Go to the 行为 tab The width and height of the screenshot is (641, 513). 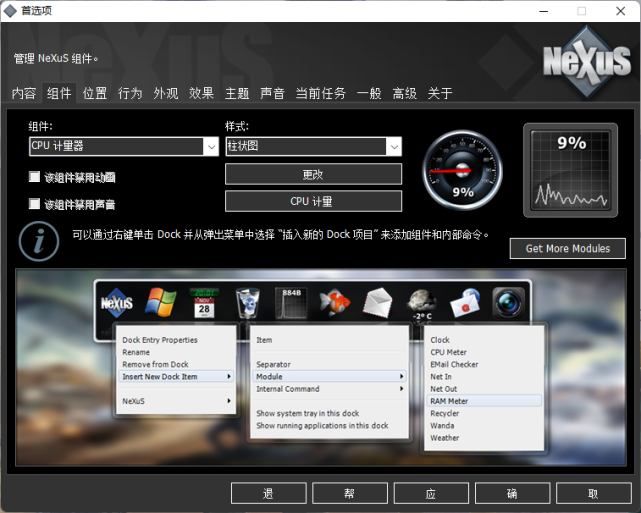(130, 93)
